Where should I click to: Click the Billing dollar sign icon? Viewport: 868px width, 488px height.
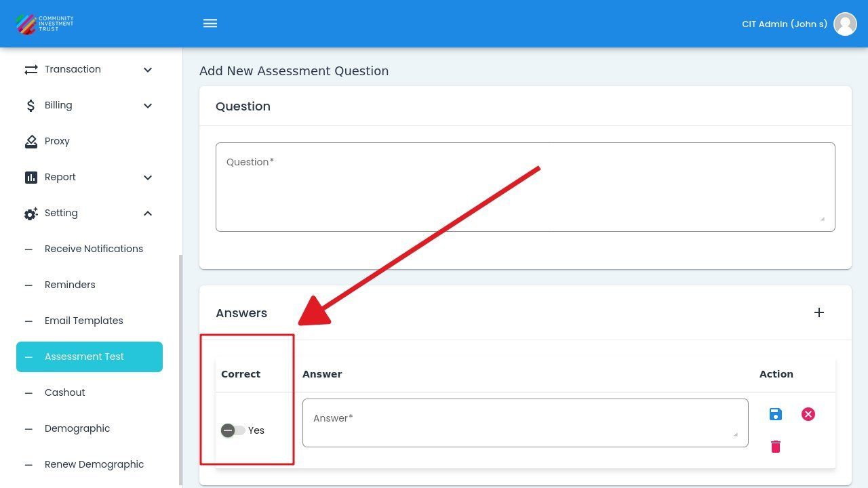[31, 106]
